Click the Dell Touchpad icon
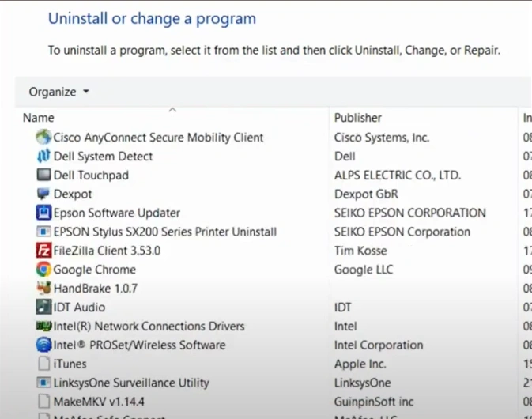The image size is (532, 419). pyautogui.click(x=43, y=175)
